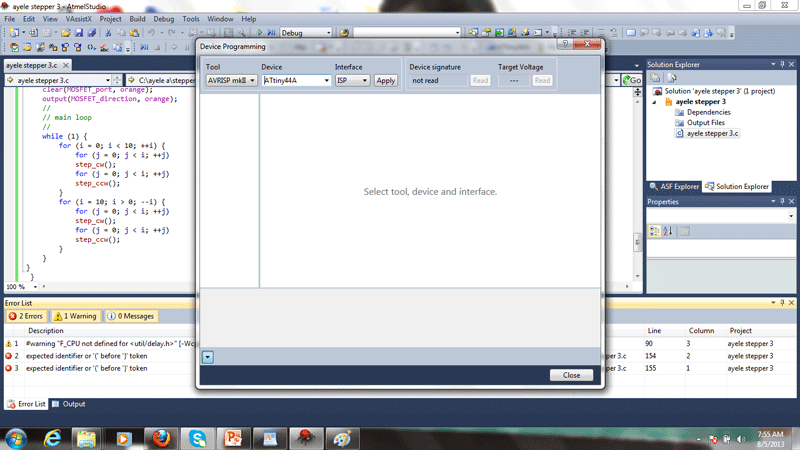This screenshot has height=450, width=800.
Task: Pin the Solution Explorer panel
Action: pos(782,64)
